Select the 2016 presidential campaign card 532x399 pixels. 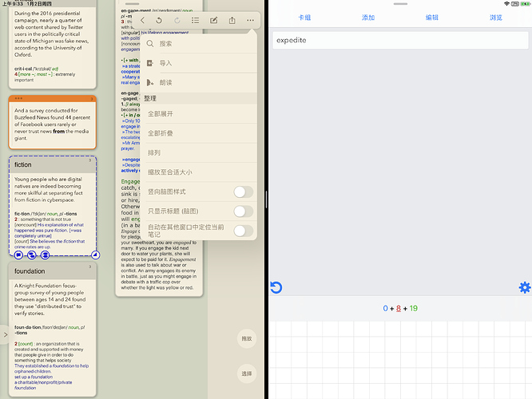[x=53, y=44]
